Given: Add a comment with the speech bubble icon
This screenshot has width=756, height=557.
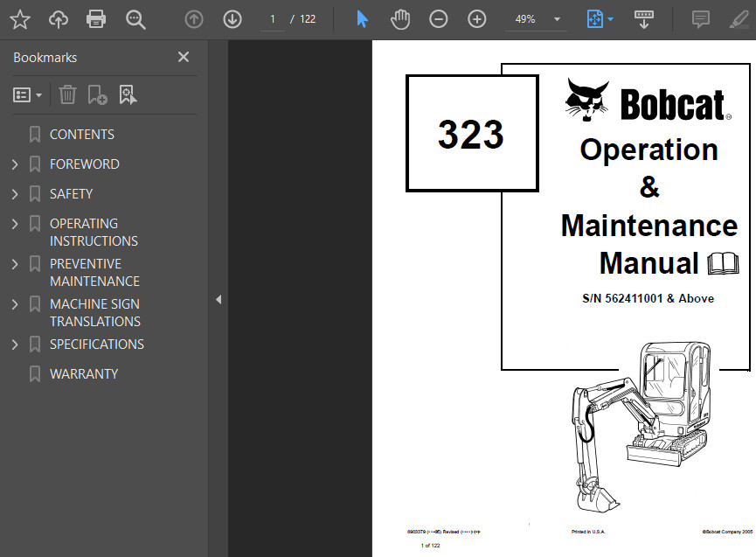Looking at the screenshot, I should coord(701,19).
